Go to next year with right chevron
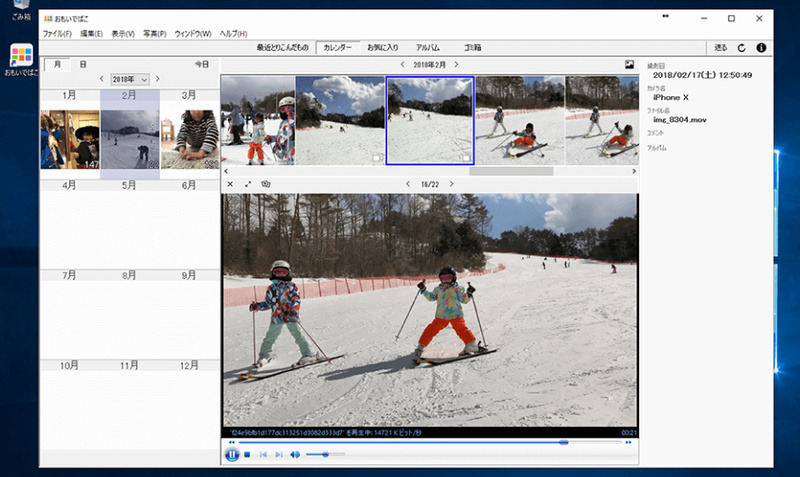The width and height of the screenshot is (800, 477). pyautogui.click(x=158, y=79)
